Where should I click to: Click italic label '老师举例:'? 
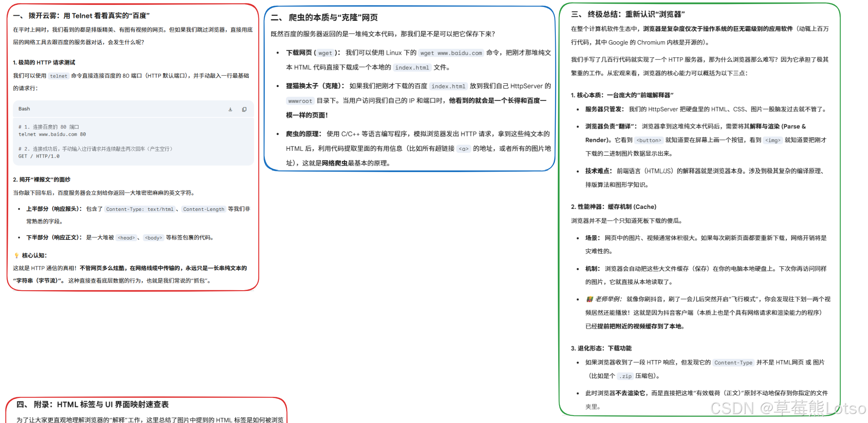click(x=608, y=299)
